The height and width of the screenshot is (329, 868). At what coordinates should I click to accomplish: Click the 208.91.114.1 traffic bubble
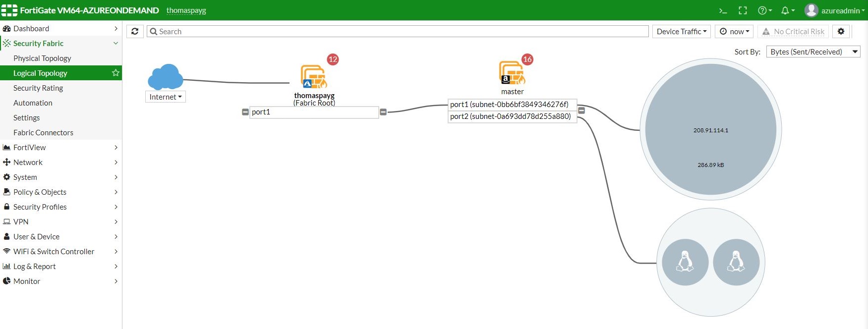[711, 129]
